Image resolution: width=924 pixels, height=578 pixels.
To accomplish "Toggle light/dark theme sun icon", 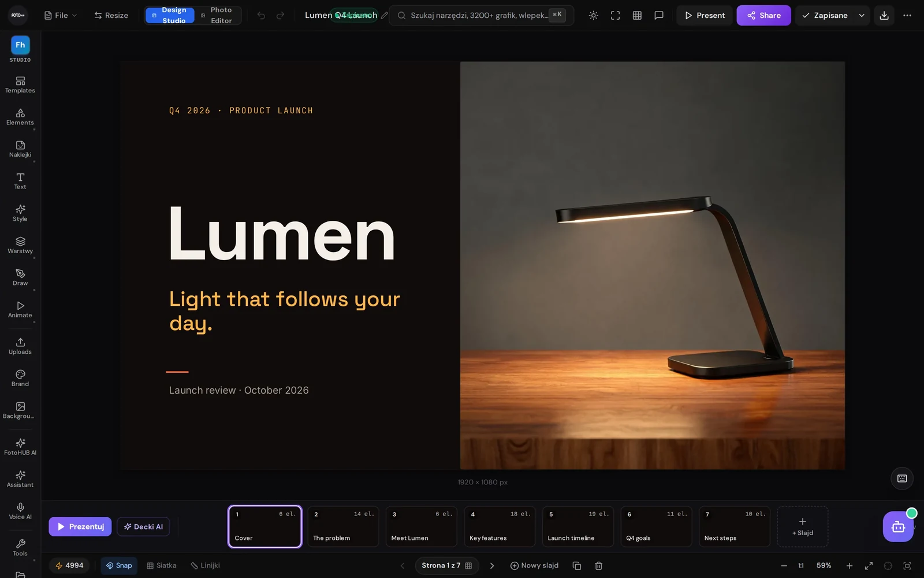I will click(x=593, y=16).
